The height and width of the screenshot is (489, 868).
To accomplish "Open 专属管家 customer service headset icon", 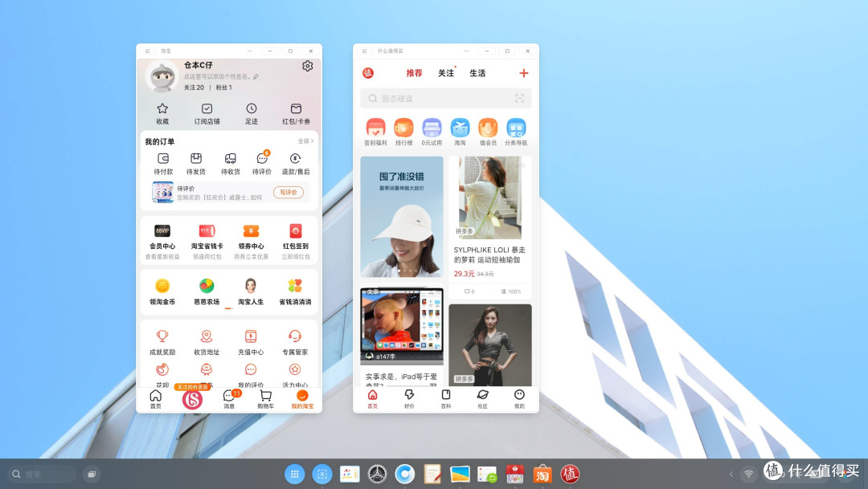I will (295, 336).
